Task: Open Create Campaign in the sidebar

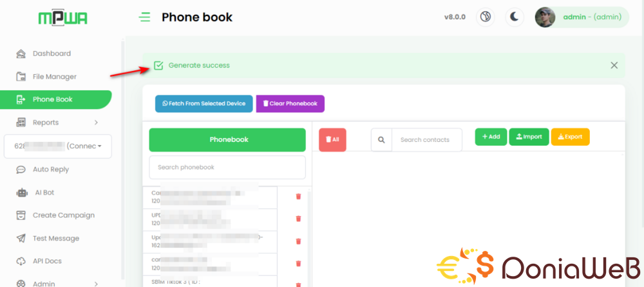Action: point(64,215)
